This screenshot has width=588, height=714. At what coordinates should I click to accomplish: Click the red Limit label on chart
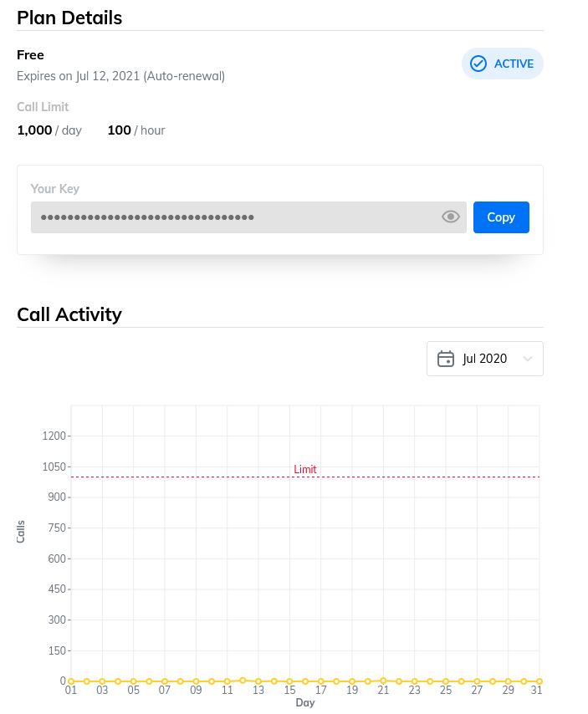(x=305, y=470)
